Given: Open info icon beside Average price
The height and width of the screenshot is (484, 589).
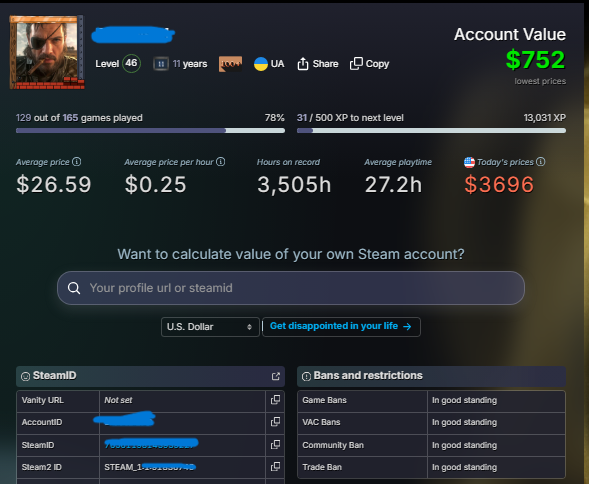Looking at the screenshot, I should tap(77, 162).
